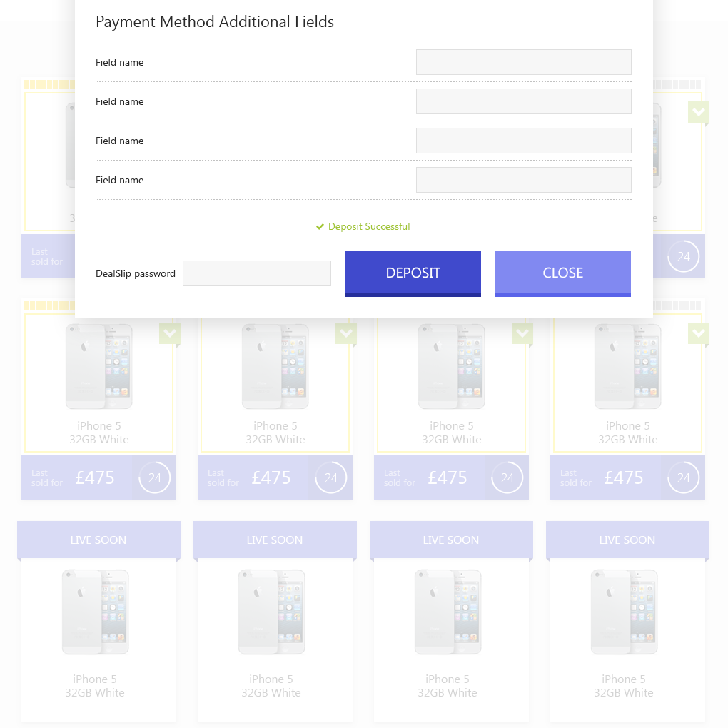
Task: Open iPhone thumbnail on fourth £475 card
Action: click(627, 366)
